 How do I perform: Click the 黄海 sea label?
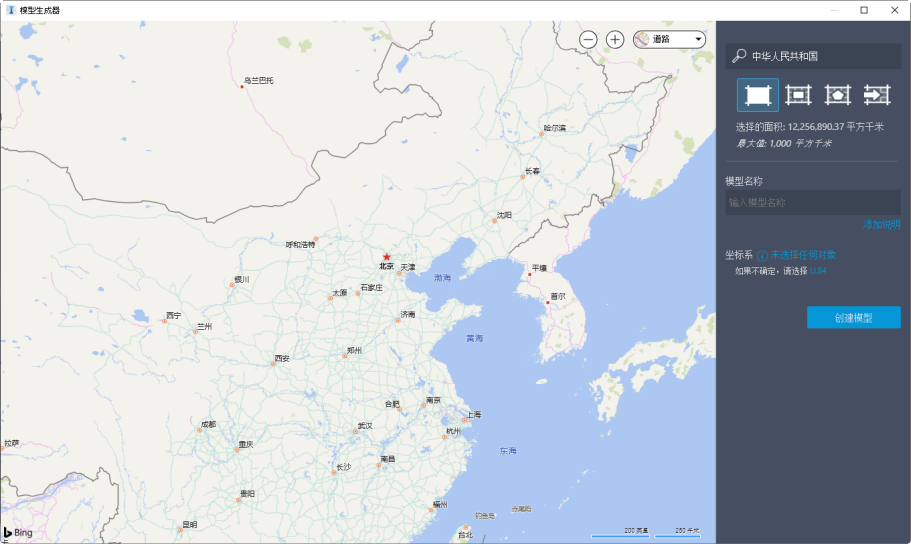point(475,338)
